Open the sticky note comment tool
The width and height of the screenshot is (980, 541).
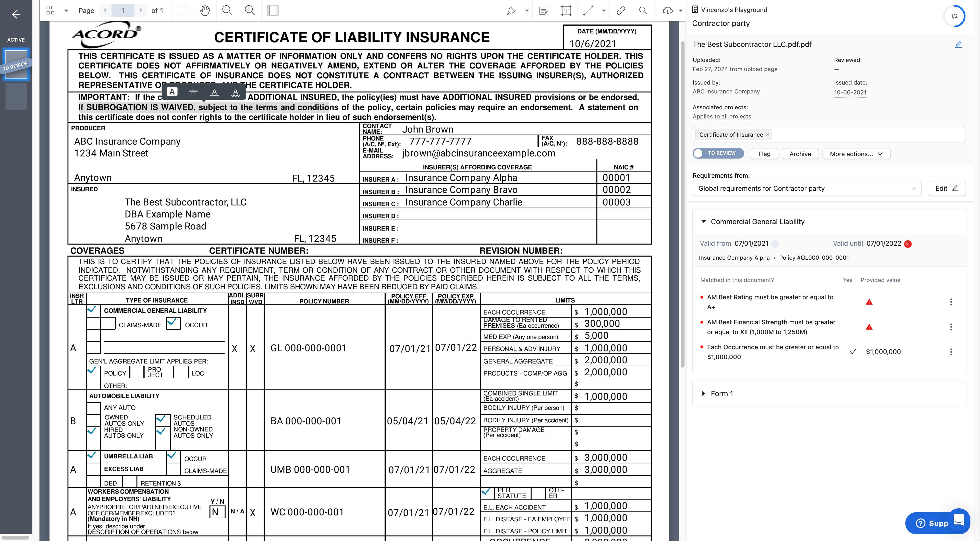click(544, 10)
